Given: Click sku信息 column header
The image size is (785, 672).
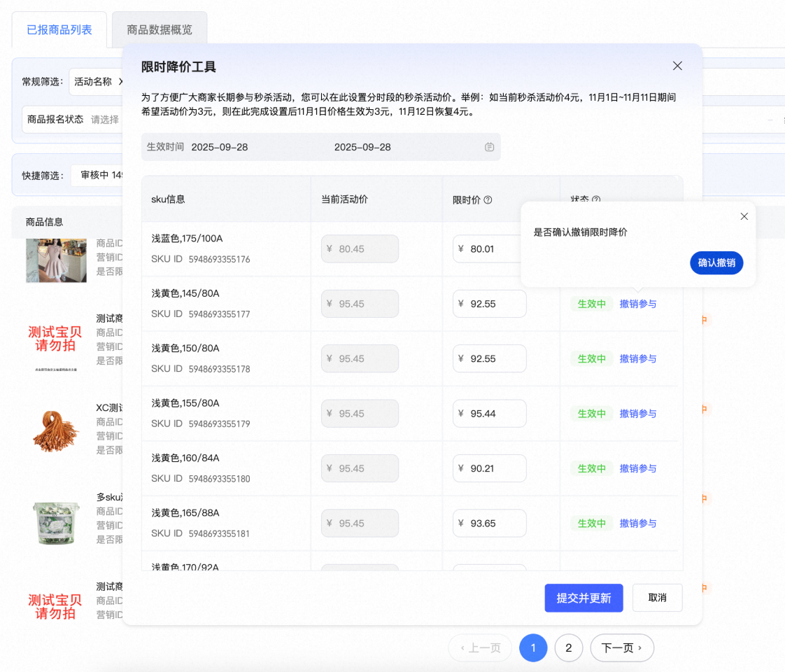Looking at the screenshot, I should point(168,199).
